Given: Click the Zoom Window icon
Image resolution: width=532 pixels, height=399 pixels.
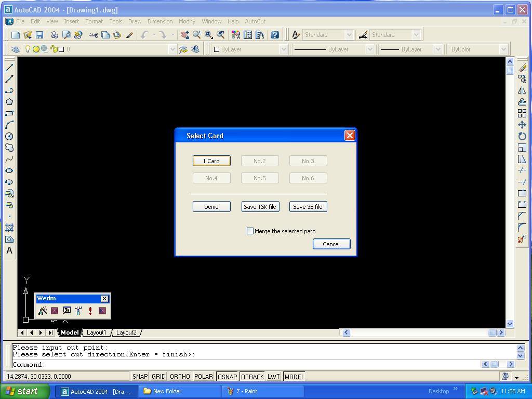Looking at the screenshot, I should pos(209,35).
